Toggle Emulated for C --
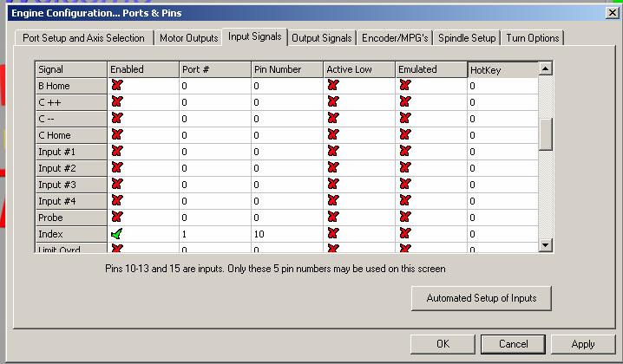Viewport: 623px width, 364px height. [x=405, y=118]
